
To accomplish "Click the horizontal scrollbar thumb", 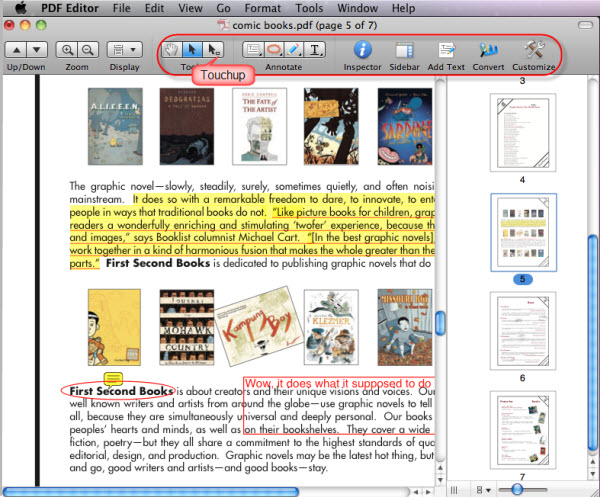I will tap(151, 492).
